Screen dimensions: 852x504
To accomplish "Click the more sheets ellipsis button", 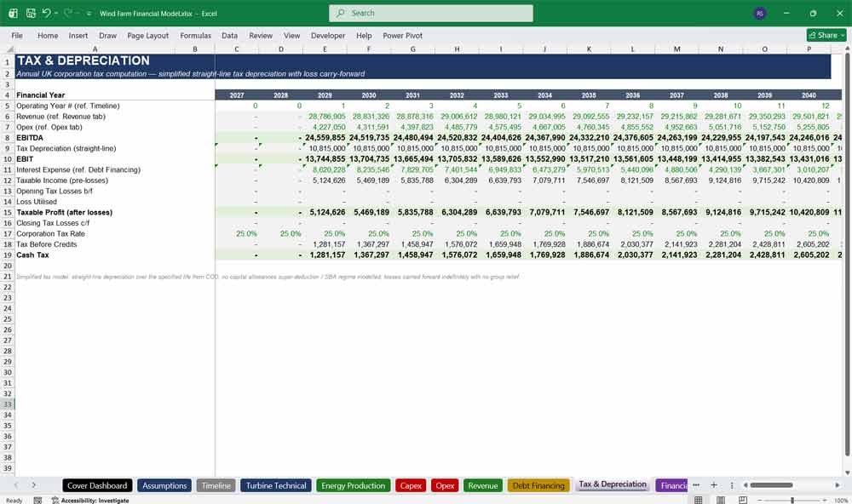I will click(x=696, y=485).
